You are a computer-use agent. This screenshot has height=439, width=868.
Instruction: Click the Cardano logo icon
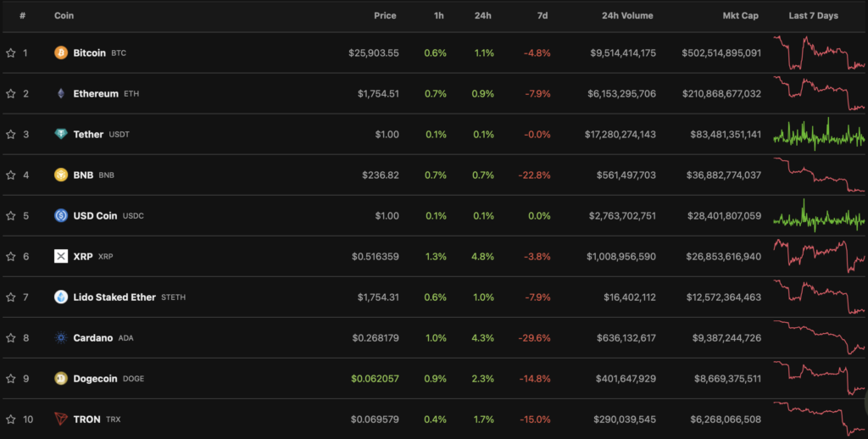pyautogui.click(x=61, y=337)
